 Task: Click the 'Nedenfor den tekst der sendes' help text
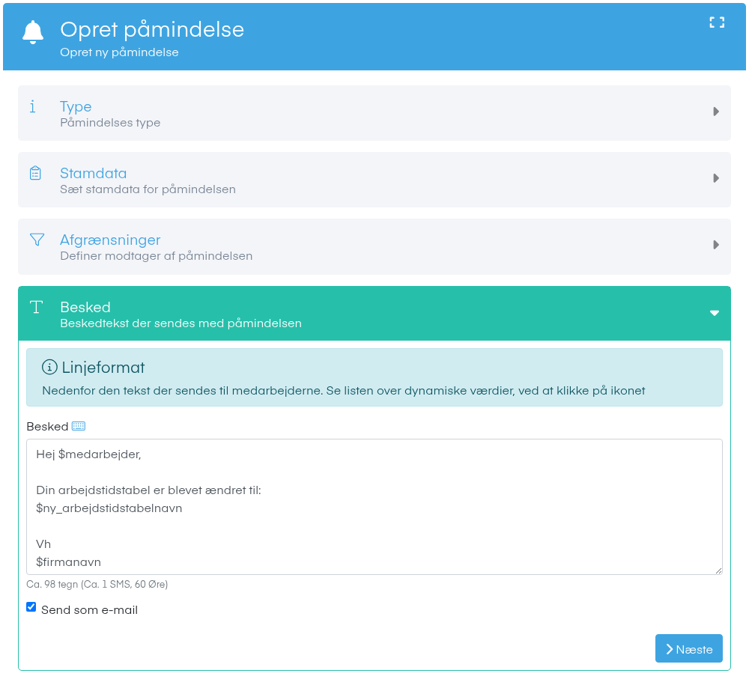click(344, 391)
